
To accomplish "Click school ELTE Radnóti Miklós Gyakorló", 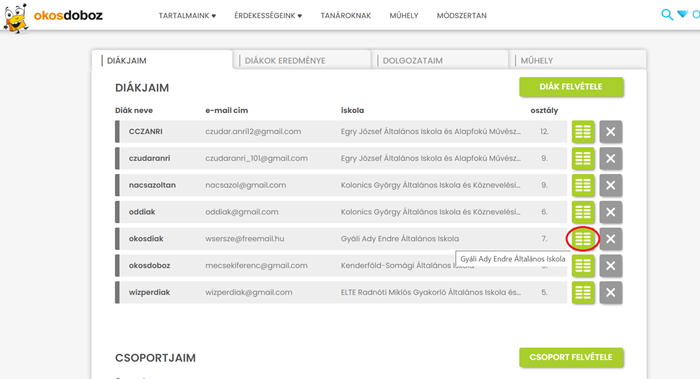I will coord(431,292).
